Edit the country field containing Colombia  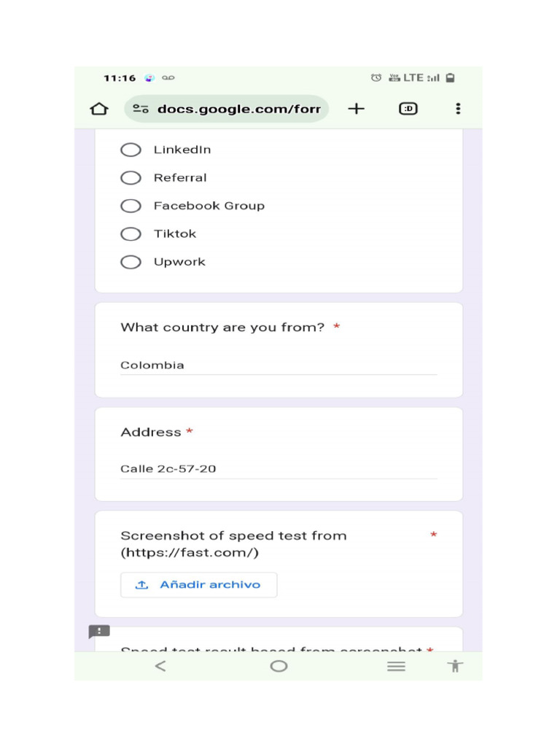coord(279,365)
